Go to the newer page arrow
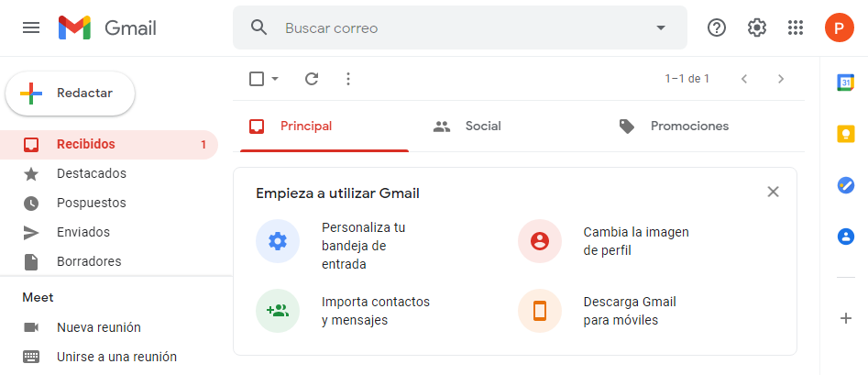The width and height of the screenshot is (868, 375). coord(744,79)
